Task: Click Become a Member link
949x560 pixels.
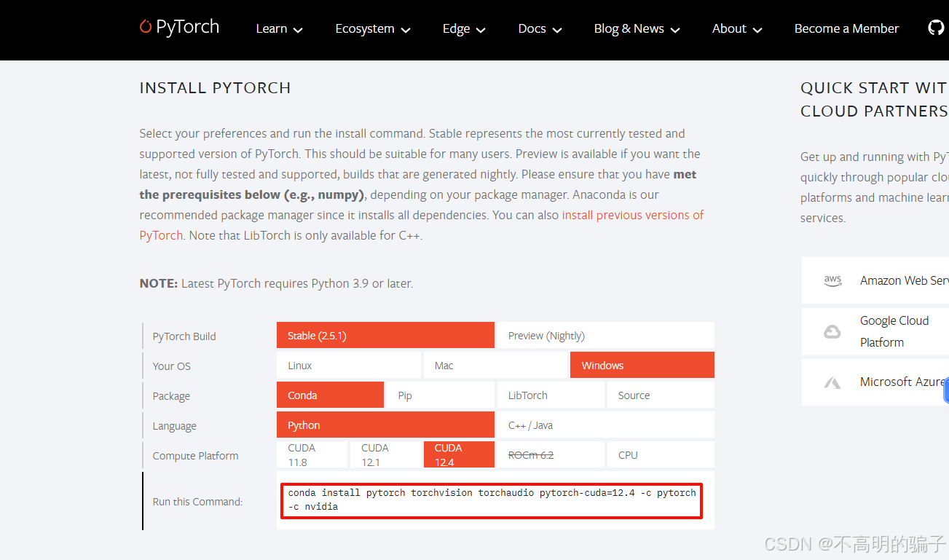Action: (846, 29)
